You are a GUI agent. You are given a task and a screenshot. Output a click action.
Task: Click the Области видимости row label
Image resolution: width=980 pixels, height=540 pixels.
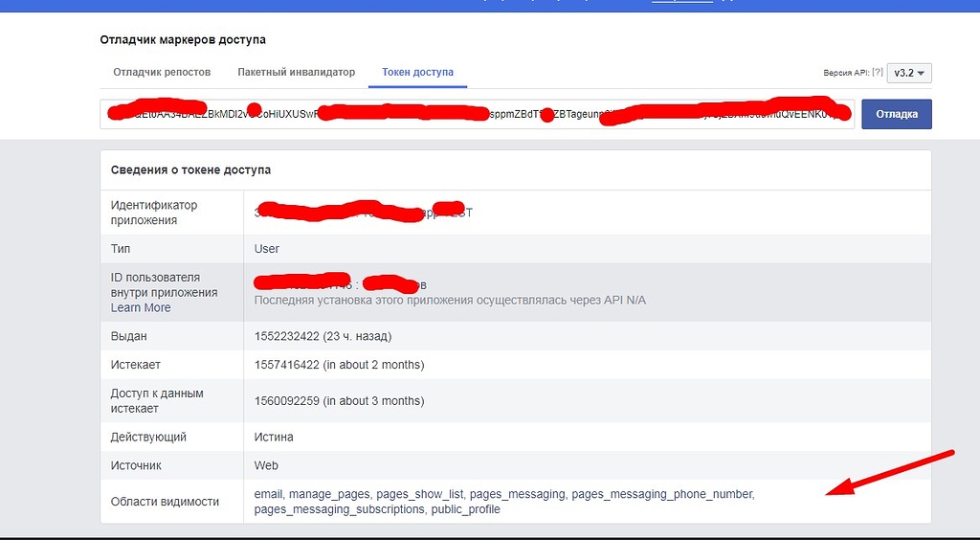[x=165, y=502]
